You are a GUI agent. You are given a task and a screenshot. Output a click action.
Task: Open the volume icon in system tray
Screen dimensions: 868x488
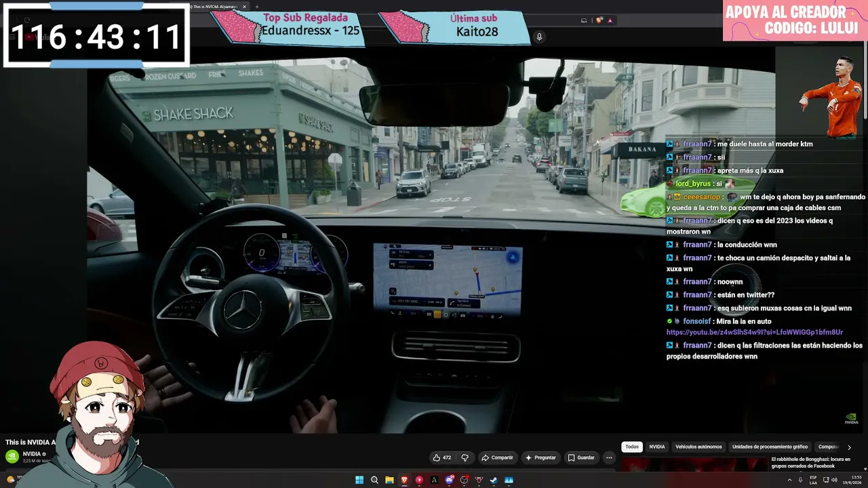coord(835,480)
